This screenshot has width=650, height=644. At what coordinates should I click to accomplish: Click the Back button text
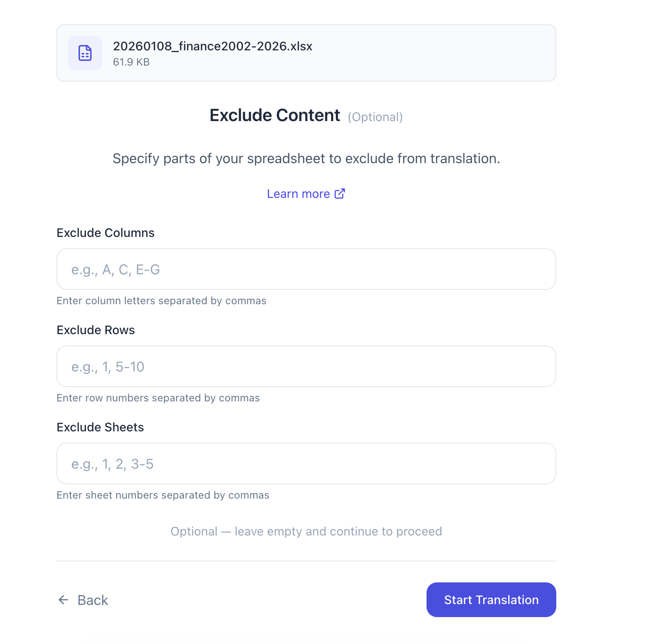point(92,600)
